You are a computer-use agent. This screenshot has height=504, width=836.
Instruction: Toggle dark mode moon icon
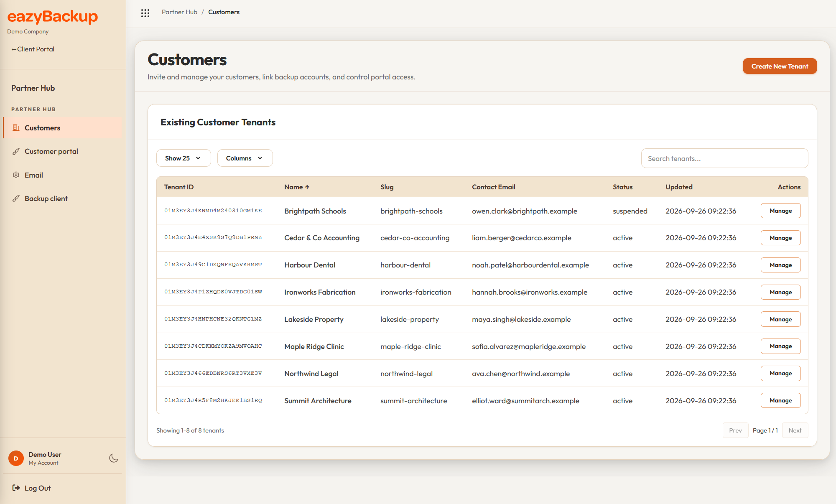(x=113, y=458)
